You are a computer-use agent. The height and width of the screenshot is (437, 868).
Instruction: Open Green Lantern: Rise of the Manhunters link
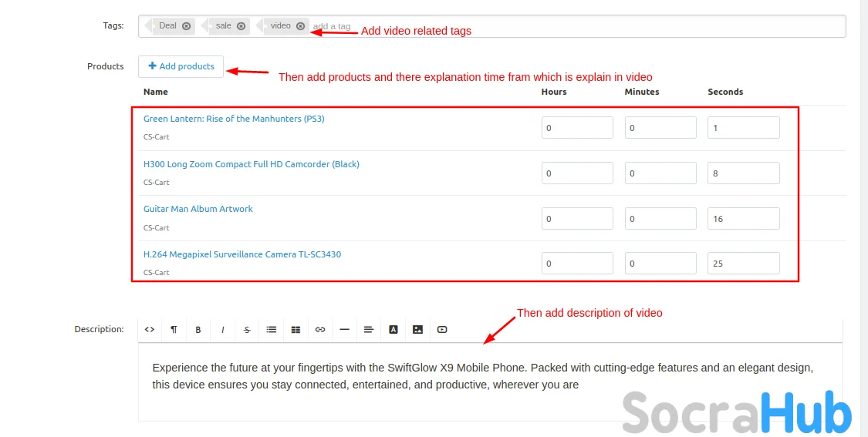pyautogui.click(x=234, y=119)
